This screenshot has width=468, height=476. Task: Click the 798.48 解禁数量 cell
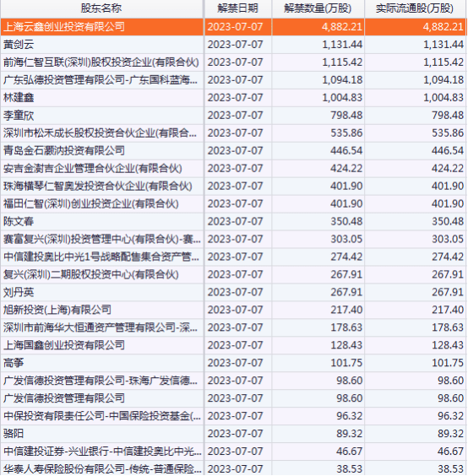click(x=318, y=116)
